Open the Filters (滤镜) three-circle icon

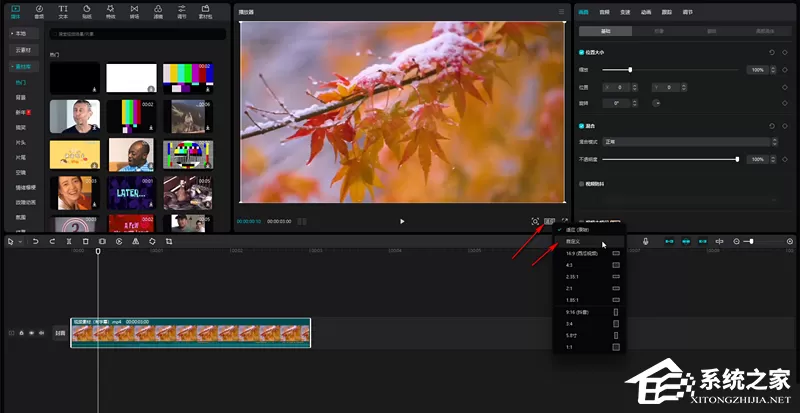tap(158, 11)
